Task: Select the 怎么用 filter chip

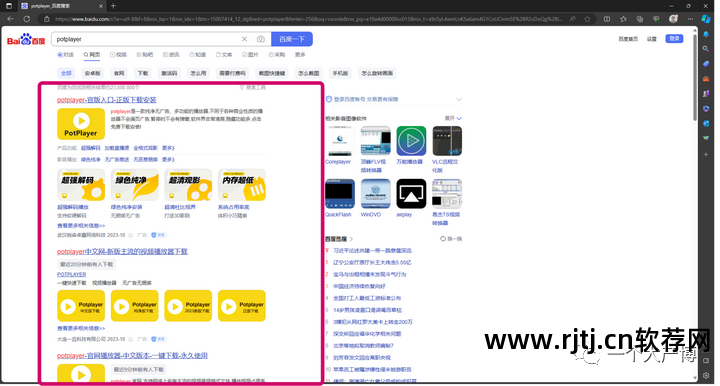Action: pyautogui.click(x=198, y=73)
